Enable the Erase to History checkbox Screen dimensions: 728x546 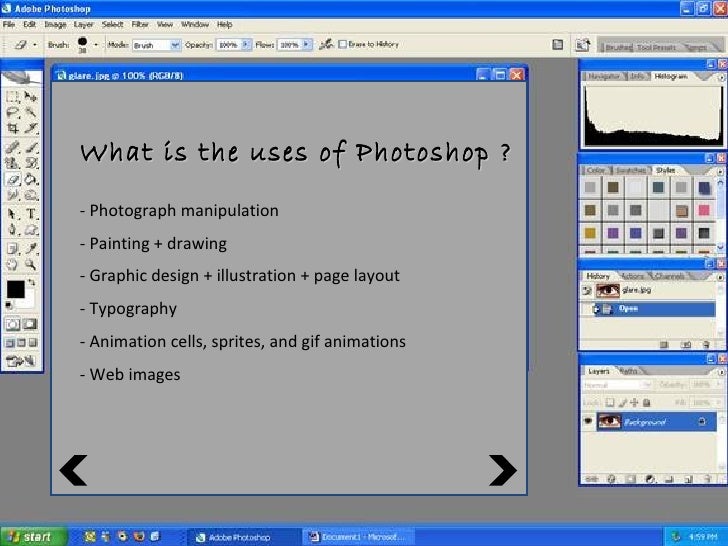click(x=342, y=45)
